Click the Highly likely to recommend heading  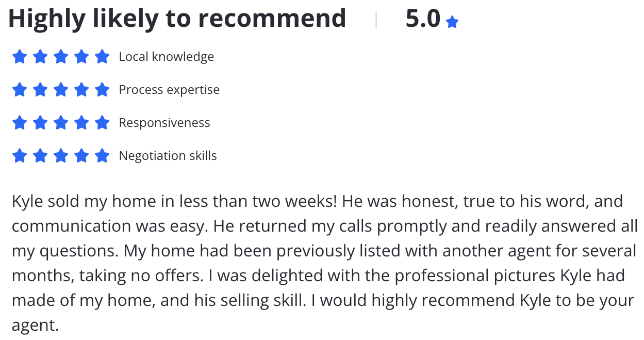coord(177,19)
